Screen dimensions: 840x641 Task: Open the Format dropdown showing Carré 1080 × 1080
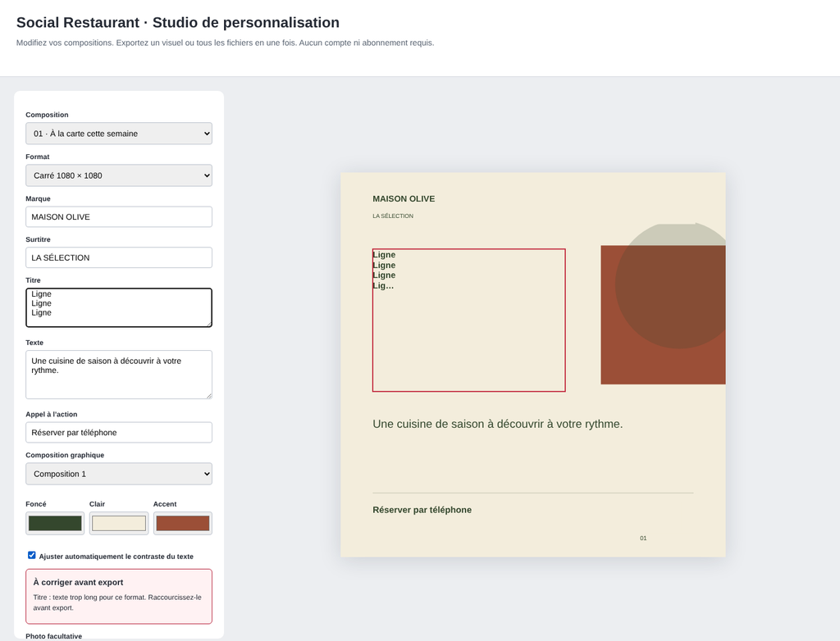(119, 175)
